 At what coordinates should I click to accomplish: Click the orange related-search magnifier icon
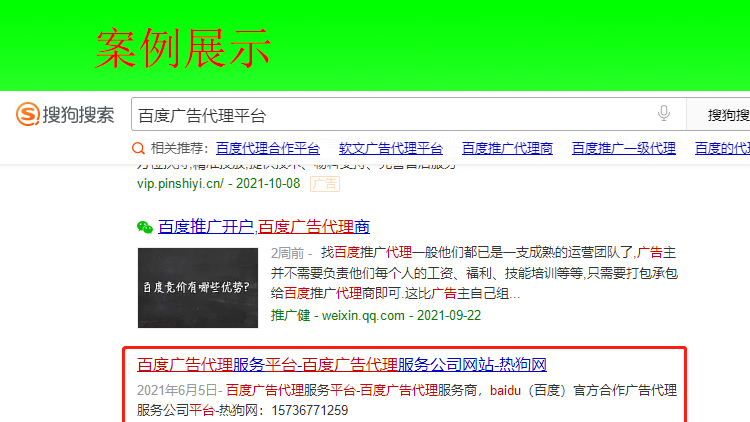[138, 148]
